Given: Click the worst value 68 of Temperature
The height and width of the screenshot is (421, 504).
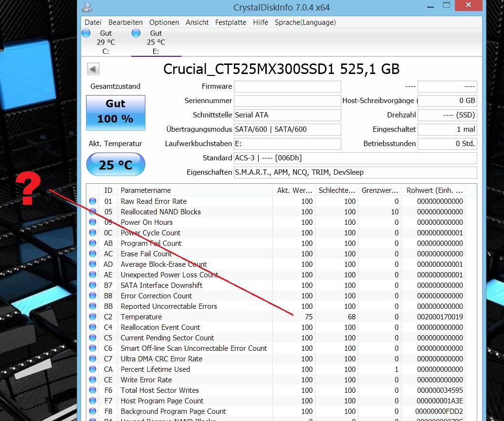Looking at the screenshot, I should tap(352, 317).
